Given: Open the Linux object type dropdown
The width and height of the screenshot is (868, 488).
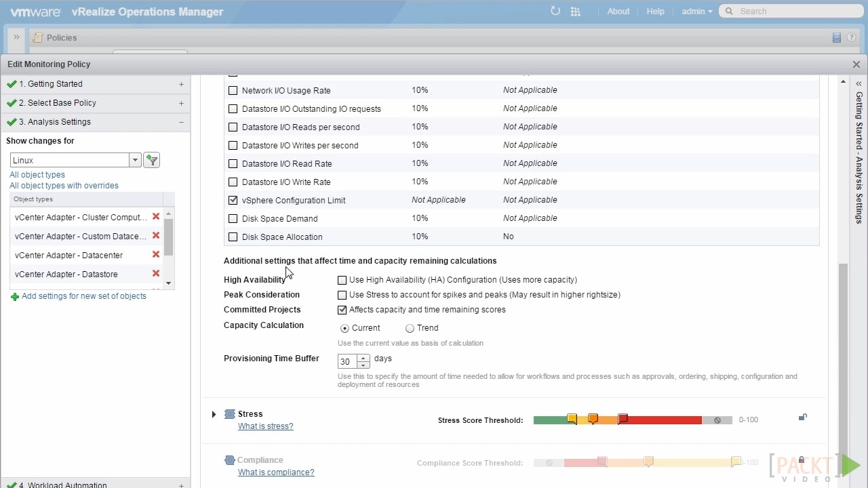Looking at the screenshot, I should tap(135, 160).
